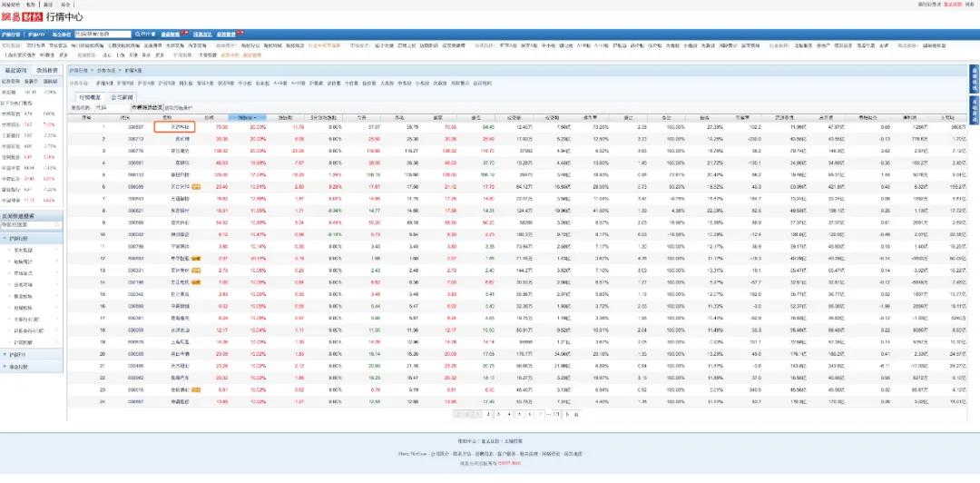Go to page 4 of results
The width and height of the screenshot is (980, 483).
[x=509, y=414]
